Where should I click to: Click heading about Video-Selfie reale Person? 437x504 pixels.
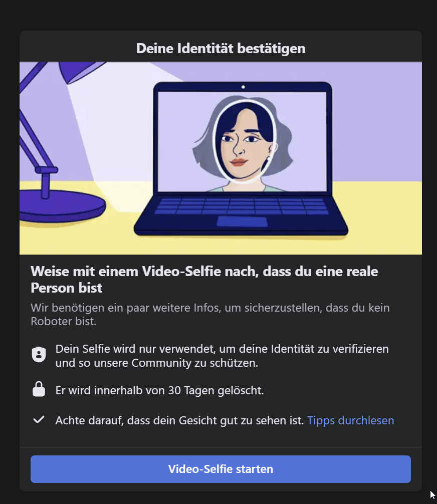click(x=204, y=280)
